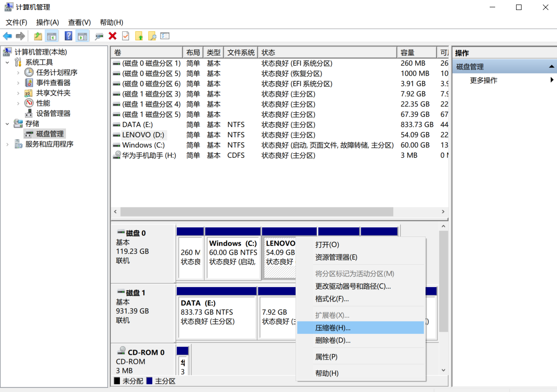
Task: Select 共享文件夹 in the tree
Action: 54,93
